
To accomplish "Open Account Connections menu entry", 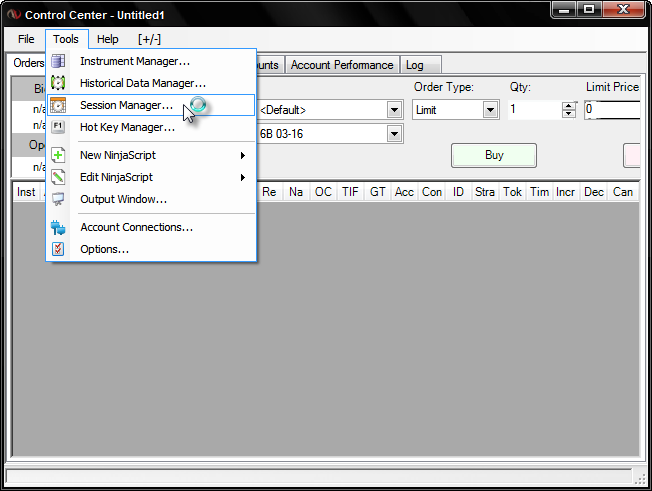I will coord(151,227).
